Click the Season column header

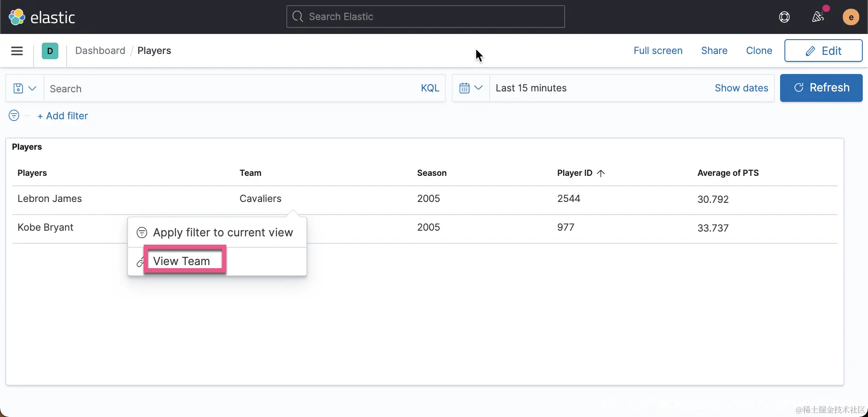tap(431, 173)
